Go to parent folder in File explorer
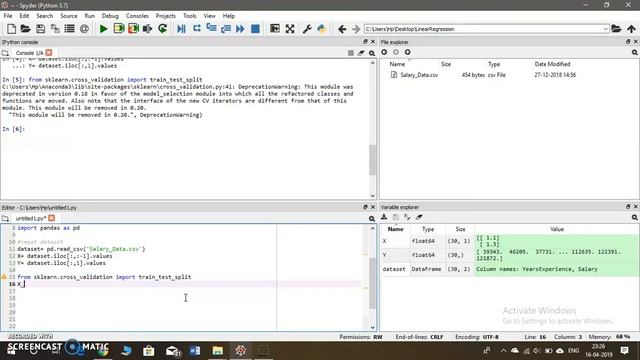Image resolution: width=640 pixels, height=360 pixels. click(407, 52)
